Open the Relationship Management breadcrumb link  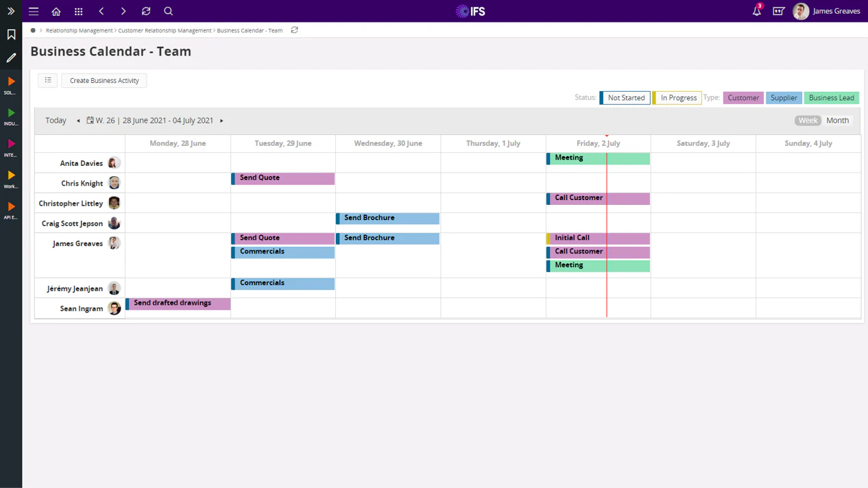[77, 30]
